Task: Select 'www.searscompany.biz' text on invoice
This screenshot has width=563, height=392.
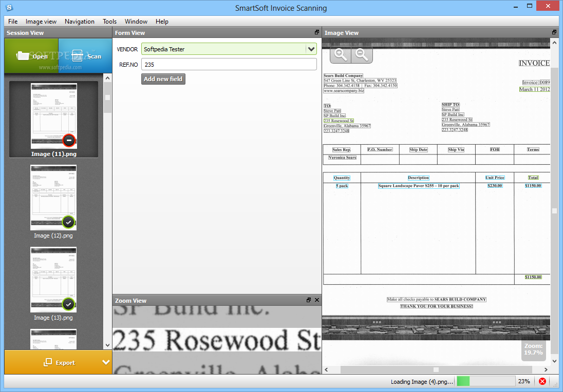Action: coord(344,91)
